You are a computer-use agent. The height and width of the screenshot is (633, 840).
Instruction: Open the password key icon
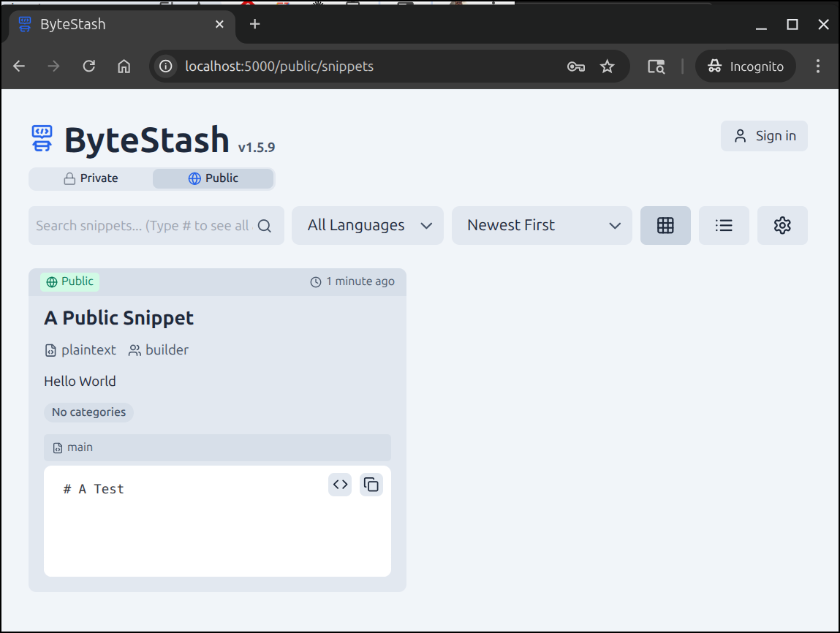coord(575,67)
